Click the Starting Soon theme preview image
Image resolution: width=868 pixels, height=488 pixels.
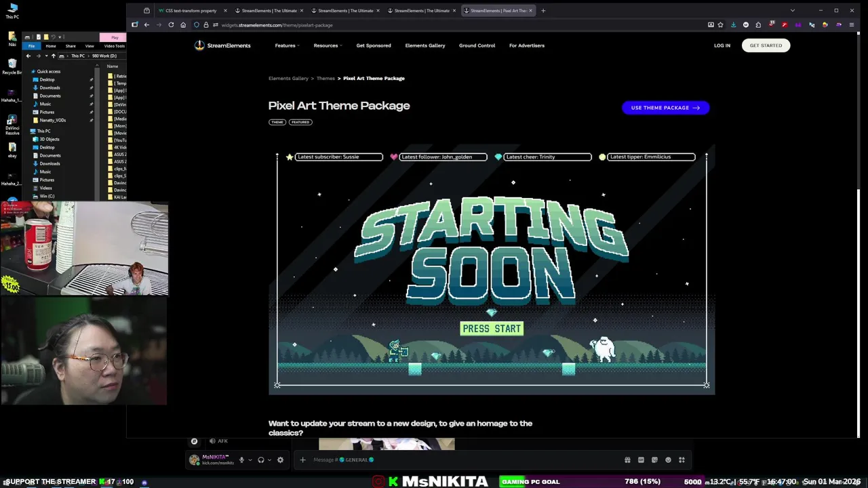click(x=492, y=269)
